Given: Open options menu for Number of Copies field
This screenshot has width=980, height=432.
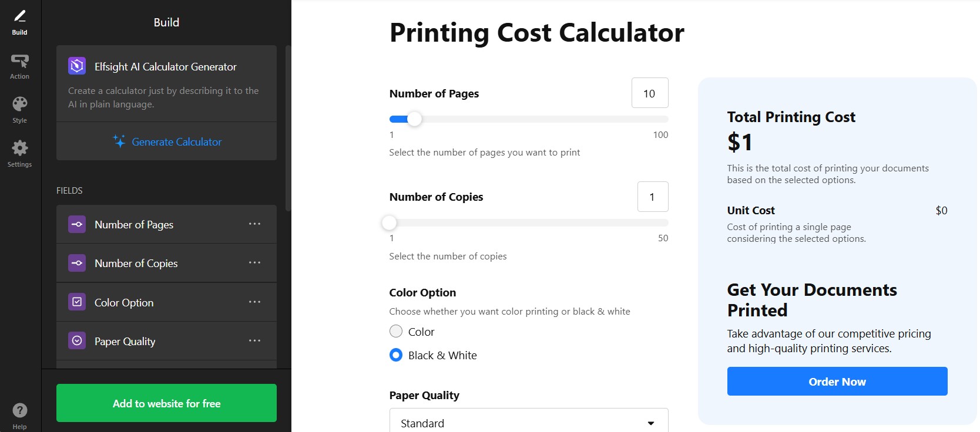Looking at the screenshot, I should pyautogui.click(x=254, y=263).
